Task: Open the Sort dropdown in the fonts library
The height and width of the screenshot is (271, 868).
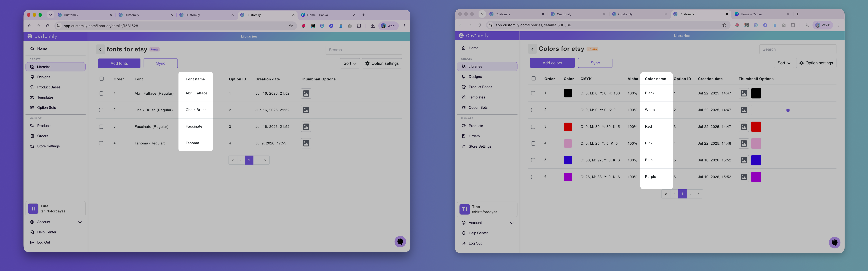Action: pos(350,63)
